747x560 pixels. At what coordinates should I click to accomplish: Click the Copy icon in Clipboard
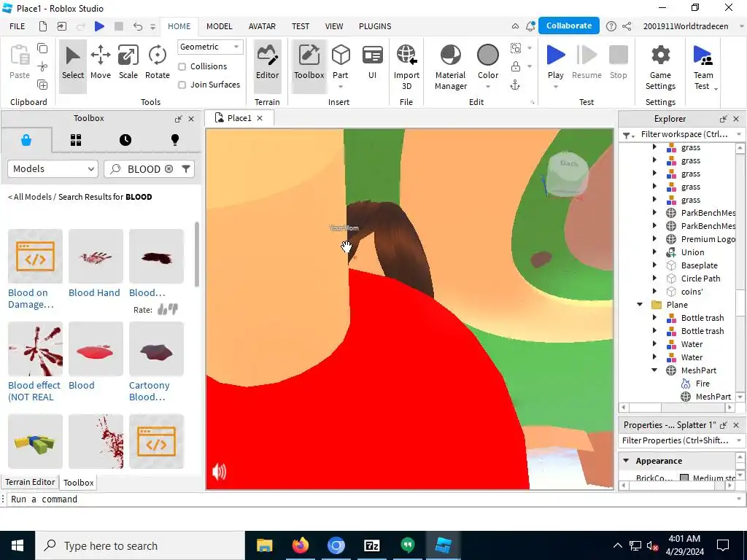pyautogui.click(x=42, y=48)
